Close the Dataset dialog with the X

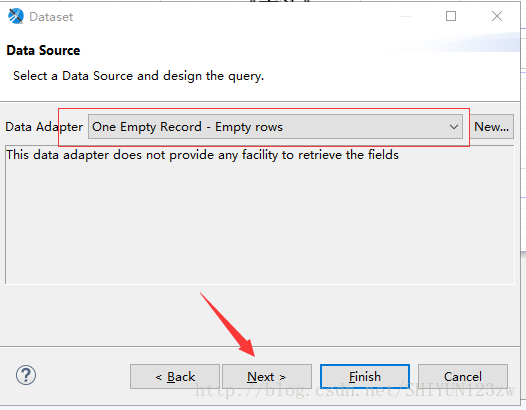[x=497, y=16]
